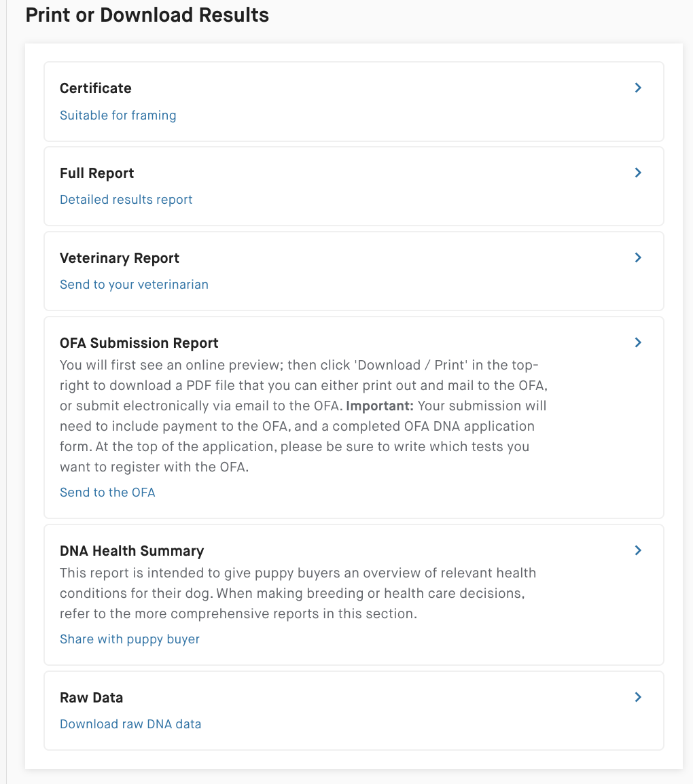Image resolution: width=693 pixels, height=784 pixels.
Task: Click the Veterinary Report chevron arrow
Action: [x=638, y=257]
